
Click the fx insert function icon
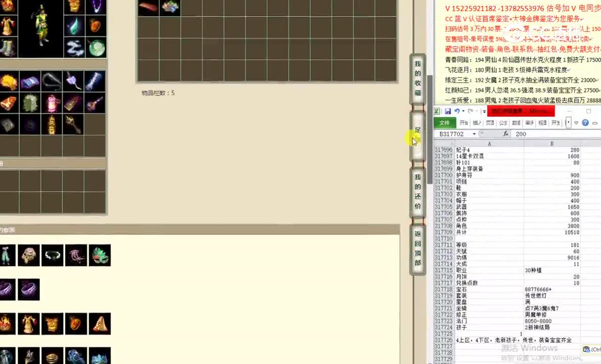click(506, 133)
